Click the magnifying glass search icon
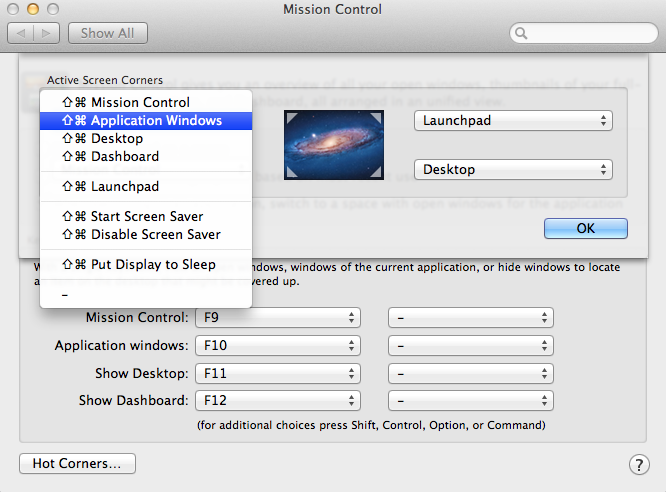666x492 pixels. pos(521,33)
